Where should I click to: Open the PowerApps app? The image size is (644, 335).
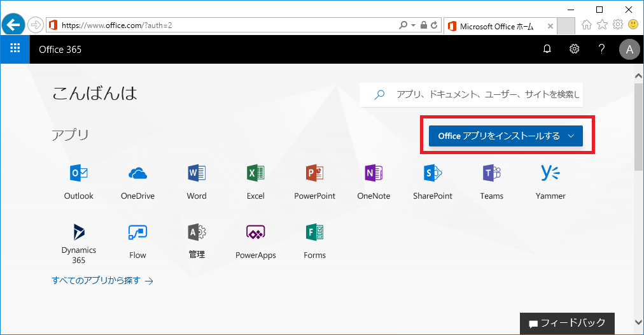(255, 241)
